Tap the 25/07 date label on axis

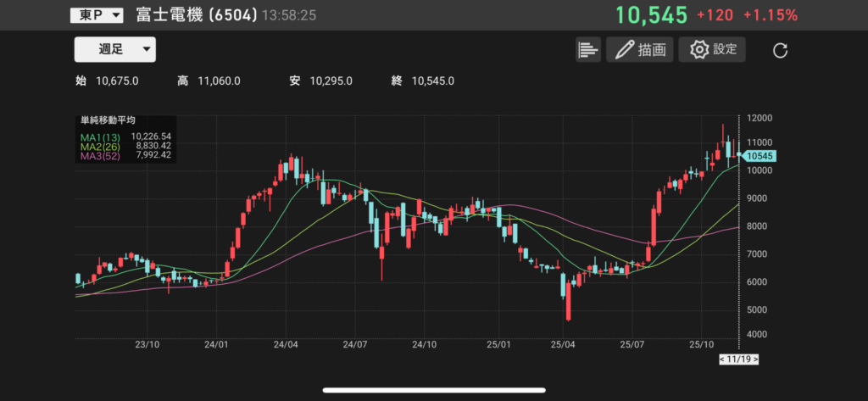[x=633, y=345]
